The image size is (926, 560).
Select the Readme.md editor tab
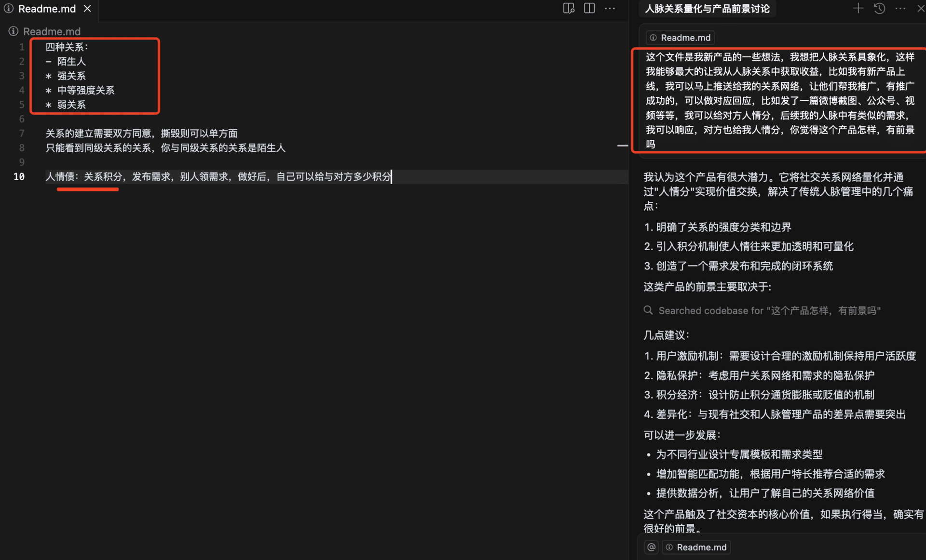(47, 8)
